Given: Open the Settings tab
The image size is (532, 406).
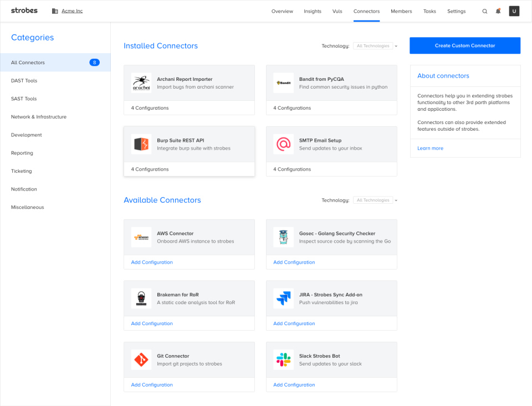Looking at the screenshot, I should (x=456, y=11).
